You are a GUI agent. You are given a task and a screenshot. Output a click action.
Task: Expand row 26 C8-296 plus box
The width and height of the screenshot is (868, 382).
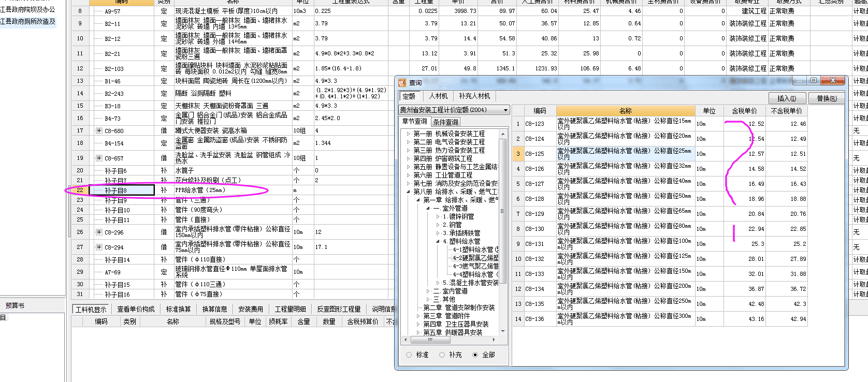click(x=99, y=232)
